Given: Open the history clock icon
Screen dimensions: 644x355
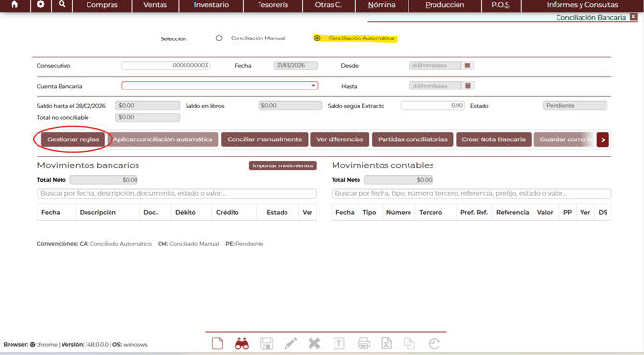Looking at the screenshot, I should click(434, 343).
